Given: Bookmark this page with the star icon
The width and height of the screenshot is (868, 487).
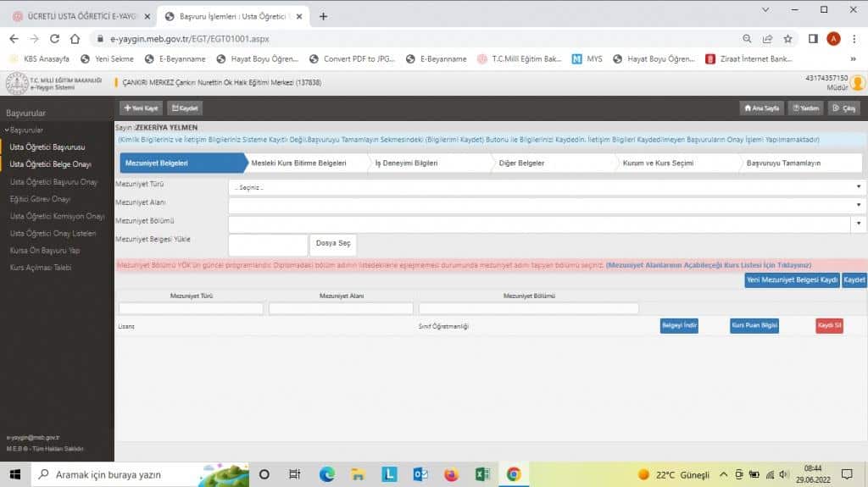Looking at the screenshot, I should click(787, 38).
